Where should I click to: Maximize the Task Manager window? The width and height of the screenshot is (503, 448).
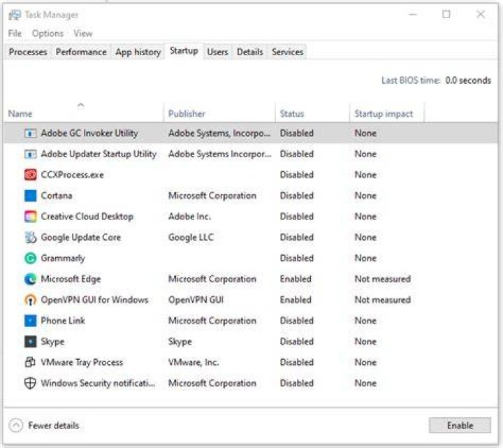pos(446,15)
